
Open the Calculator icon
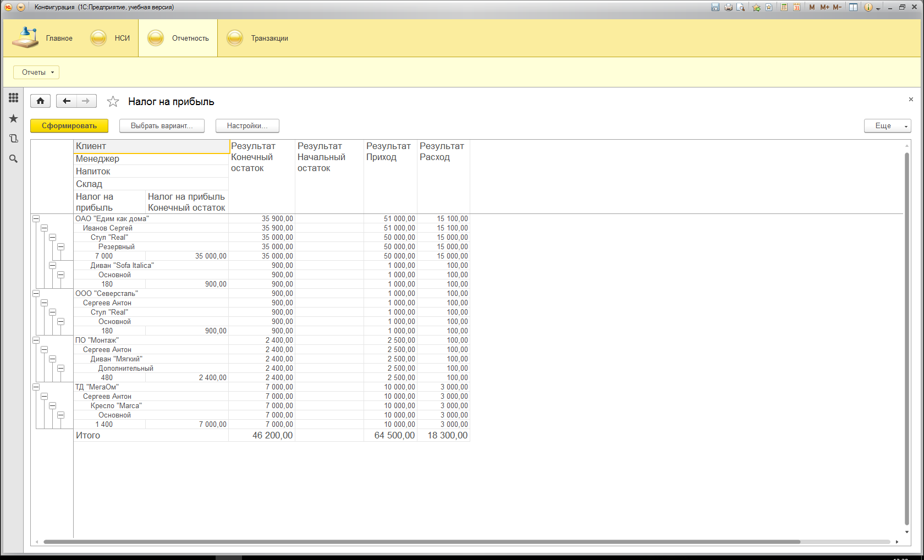point(784,7)
